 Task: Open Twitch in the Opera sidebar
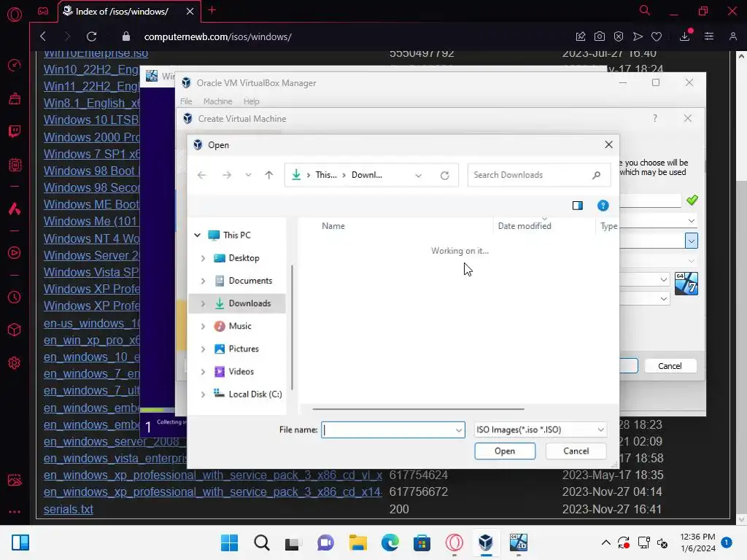click(x=15, y=131)
